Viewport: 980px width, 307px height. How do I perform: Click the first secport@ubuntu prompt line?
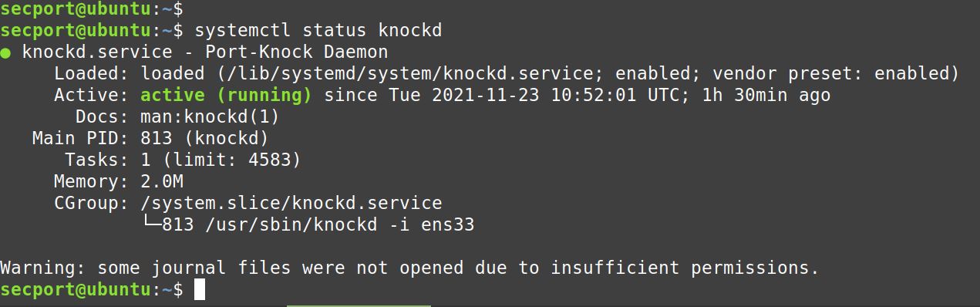[92, 9]
